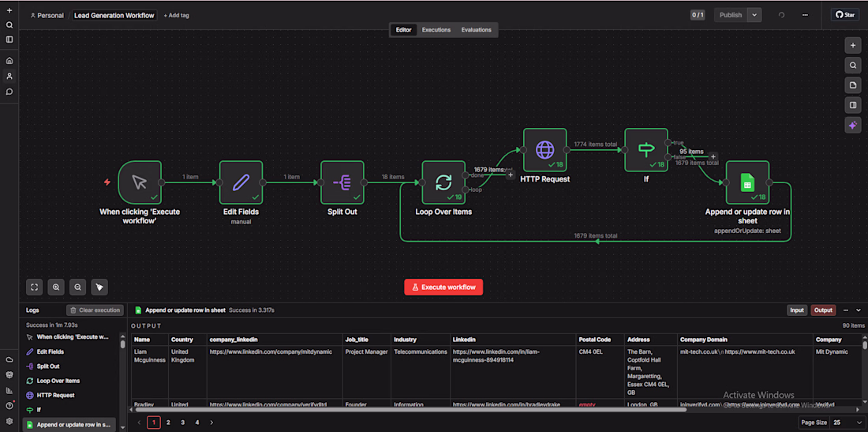Fit workflow to view icon
Image resolution: width=868 pixels, height=432 pixels.
(x=34, y=287)
